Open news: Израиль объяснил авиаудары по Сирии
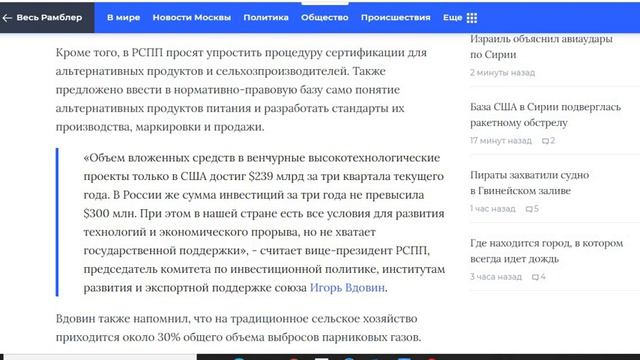Image resolution: width=640 pixels, height=360 pixels. 541,47
